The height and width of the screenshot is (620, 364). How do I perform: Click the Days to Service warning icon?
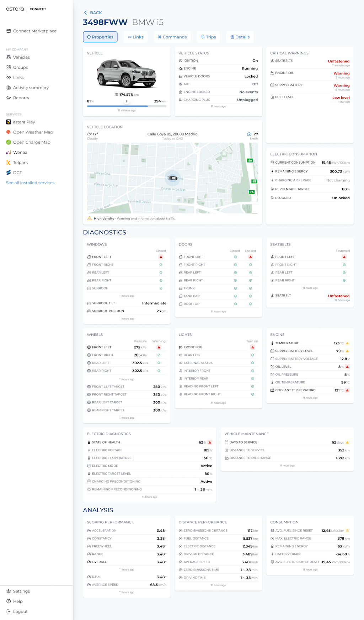(347, 443)
